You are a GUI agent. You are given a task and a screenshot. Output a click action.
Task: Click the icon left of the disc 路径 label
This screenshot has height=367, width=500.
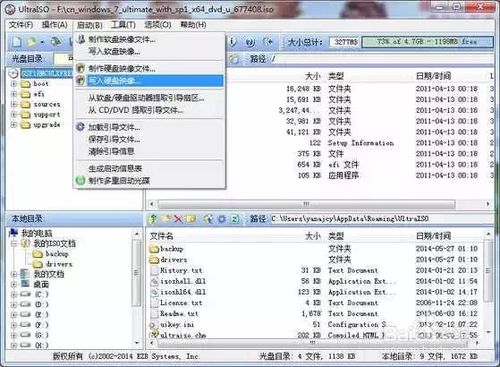(234, 59)
